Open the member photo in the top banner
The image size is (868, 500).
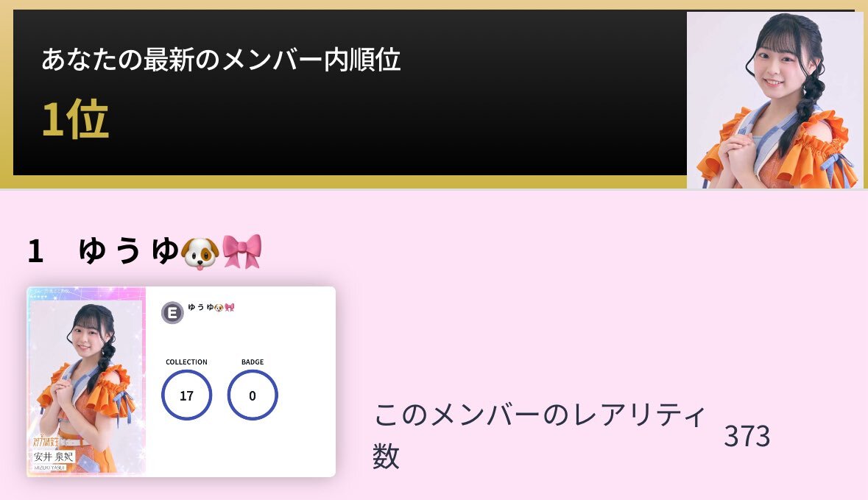(775, 100)
